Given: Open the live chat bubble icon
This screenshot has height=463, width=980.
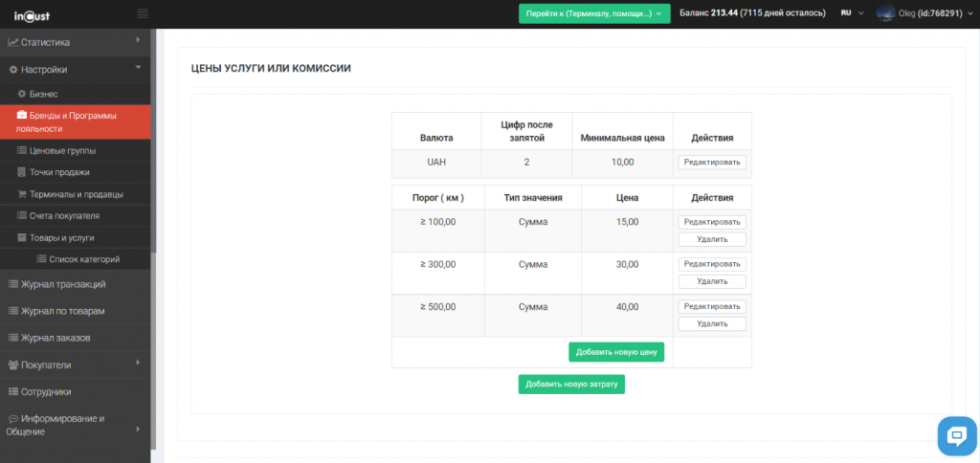Looking at the screenshot, I should coord(956,436).
